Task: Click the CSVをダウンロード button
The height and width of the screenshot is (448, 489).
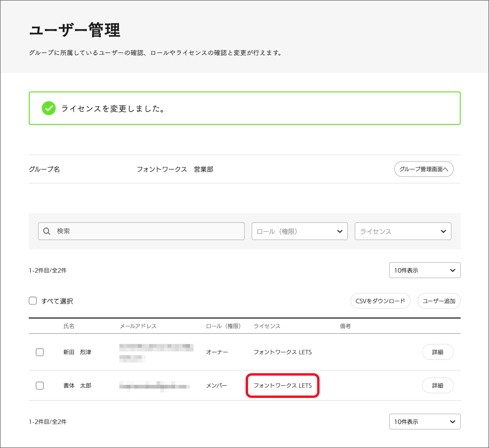Action: pos(380,301)
